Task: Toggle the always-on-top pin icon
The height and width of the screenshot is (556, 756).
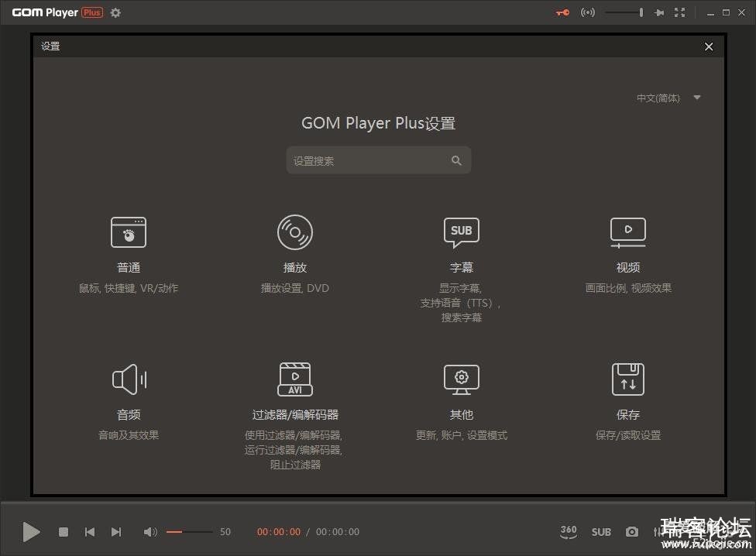Action: pos(659,12)
